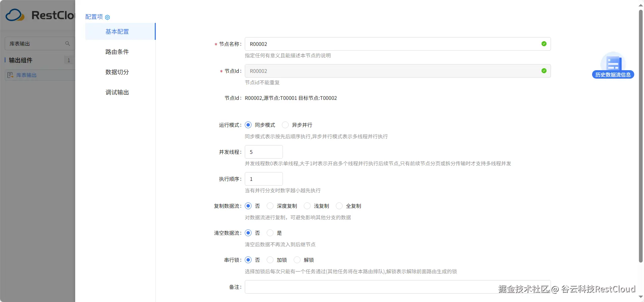Switch to 基本配置 tab
This screenshot has height=302, width=644.
tap(120, 31)
